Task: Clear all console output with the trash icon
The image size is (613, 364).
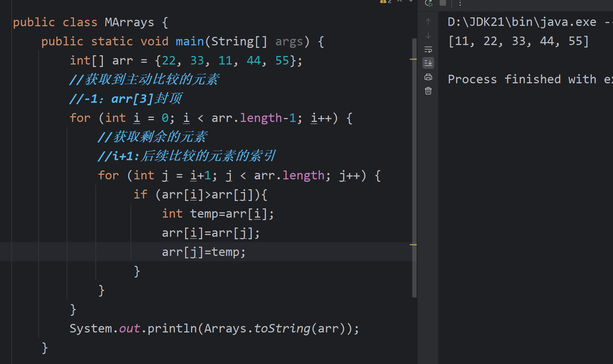Action: point(428,91)
